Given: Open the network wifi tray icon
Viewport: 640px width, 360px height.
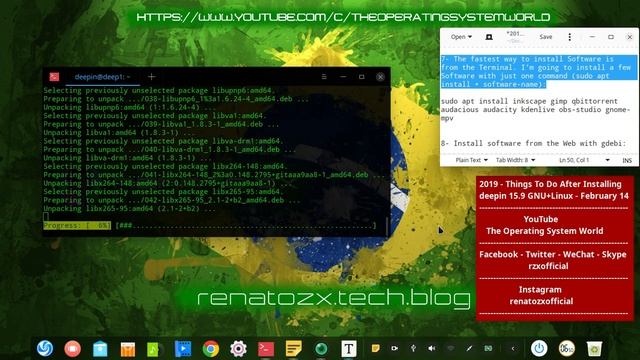Looking at the screenshot, I should 451,348.
